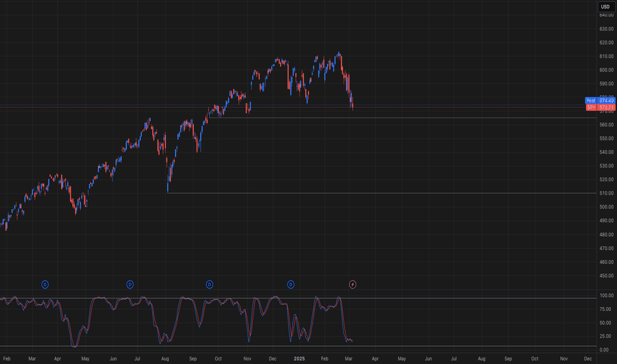The width and height of the screenshot is (617, 364).
Task: Click the blue Post 574.40 price label
Action: coord(600,101)
